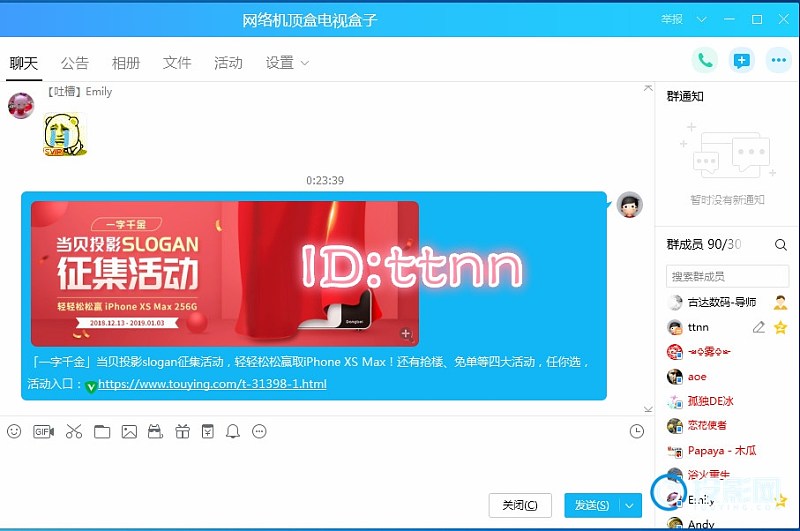Image resolution: width=800 pixels, height=531 pixels.
Task: Open the red packet yen icon
Action: [208, 432]
